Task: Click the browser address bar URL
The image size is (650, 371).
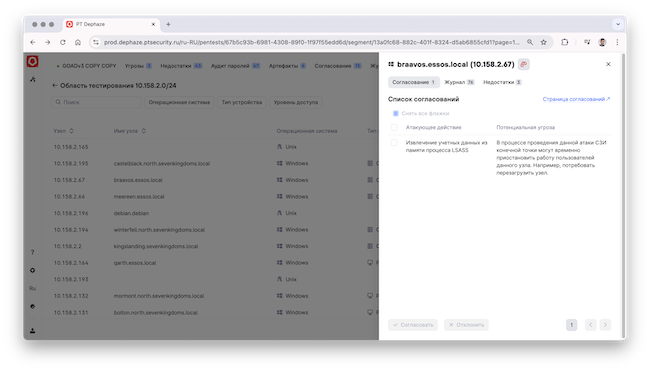Action: pos(311,42)
